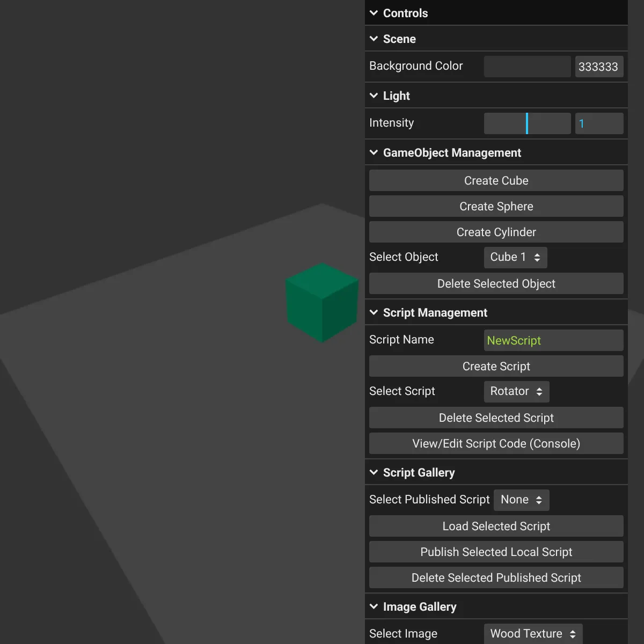
Task: Click the Background Color swatch
Action: (x=527, y=66)
